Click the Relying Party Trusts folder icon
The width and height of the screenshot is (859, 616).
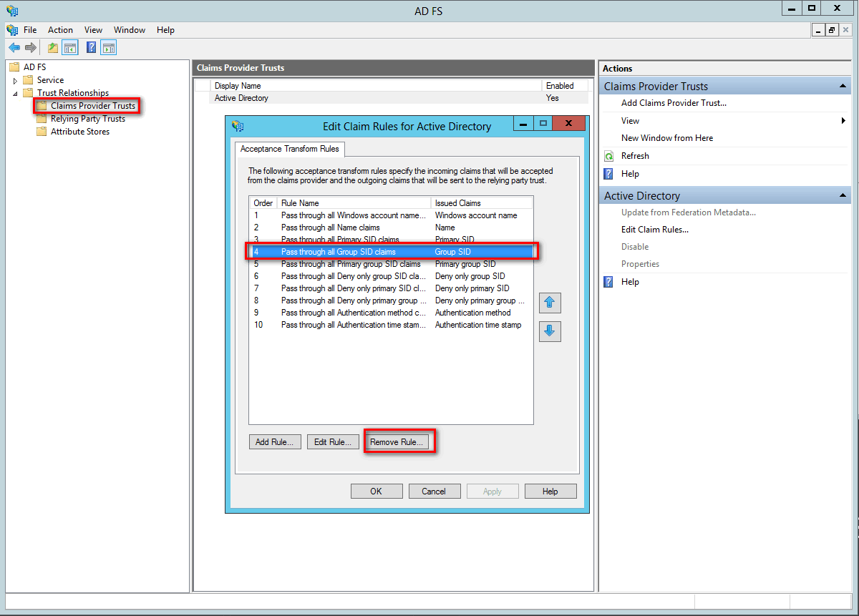(x=42, y=119)
